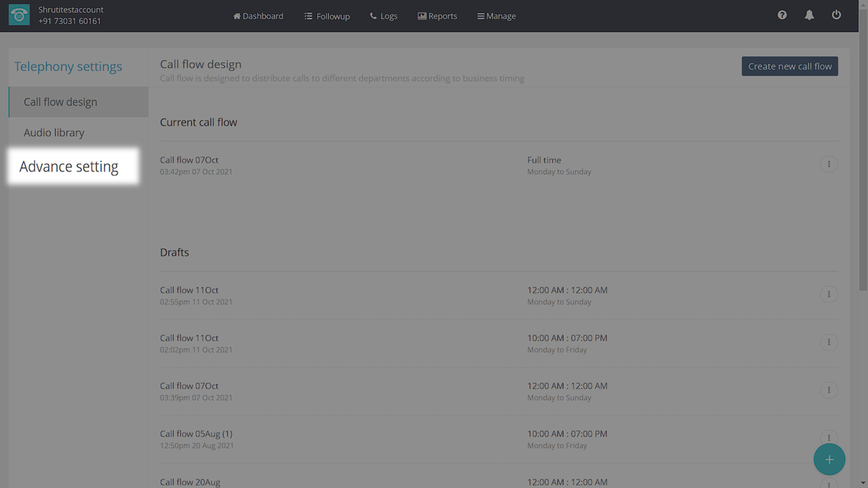Go to the Dashboard menu item

258,16
